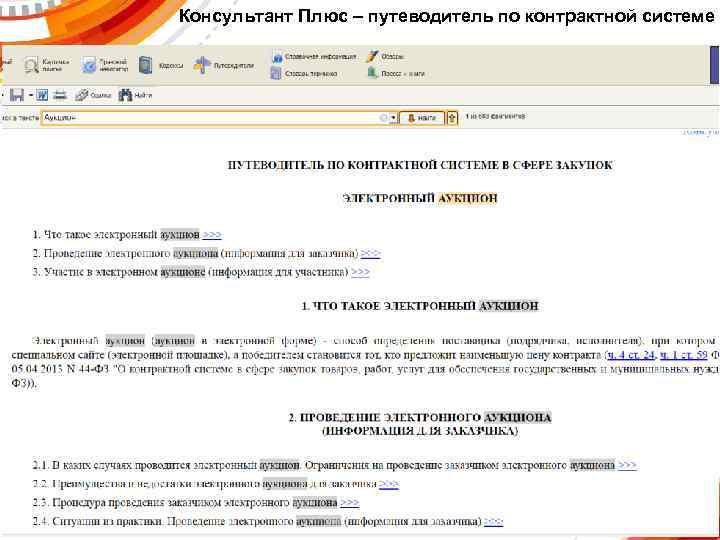720x540 pixels.
Task: Follow the >>> link at the end of item 2.4
Action: tap(494, 522)
